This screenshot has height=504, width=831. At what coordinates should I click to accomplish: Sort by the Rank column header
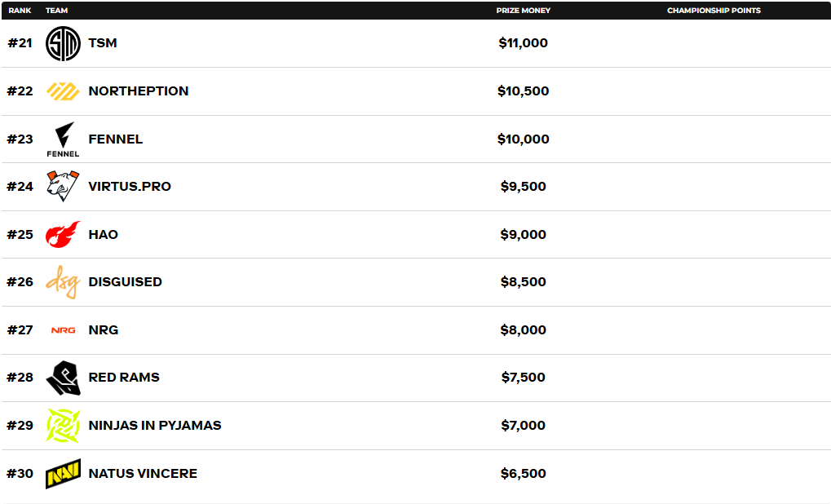20,11
